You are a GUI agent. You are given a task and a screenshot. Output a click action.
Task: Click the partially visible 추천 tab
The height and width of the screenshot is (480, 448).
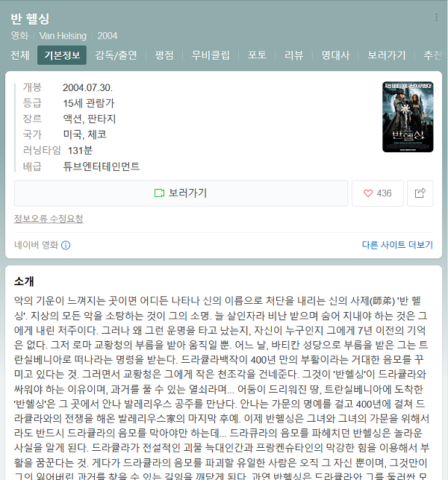435,55
